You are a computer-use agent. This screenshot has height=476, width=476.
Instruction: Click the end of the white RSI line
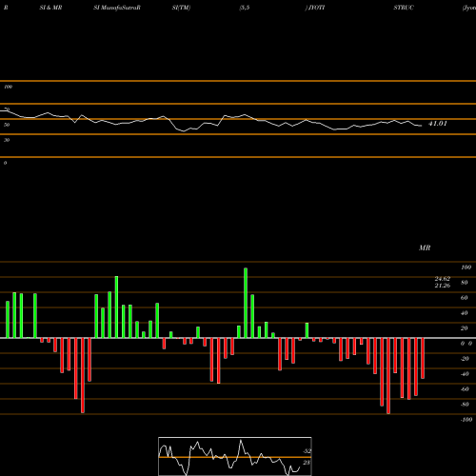click(421, 126)
